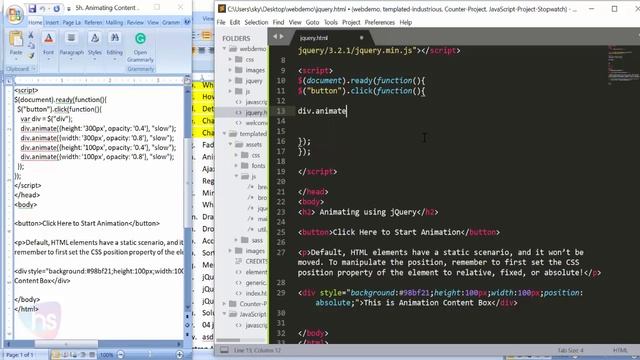Screen dimensions: 640x360
Task: Click the previous tab arrow in Sublime
Action: click(275, 37)
